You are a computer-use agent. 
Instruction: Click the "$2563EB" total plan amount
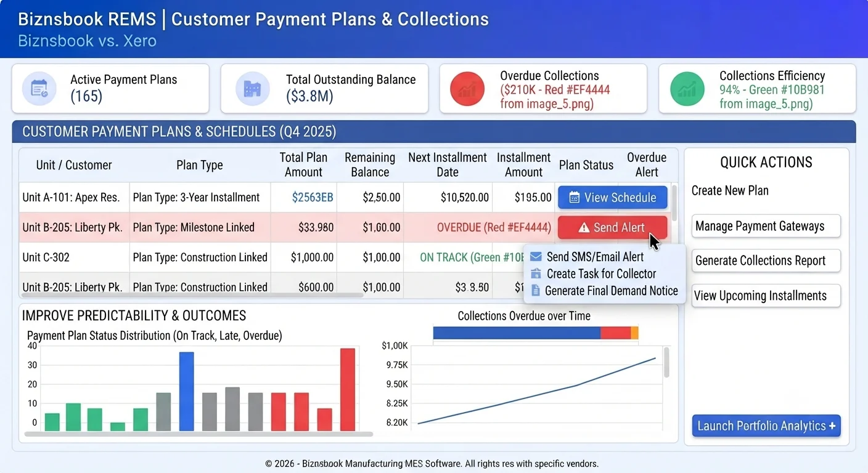click(313, 198)
